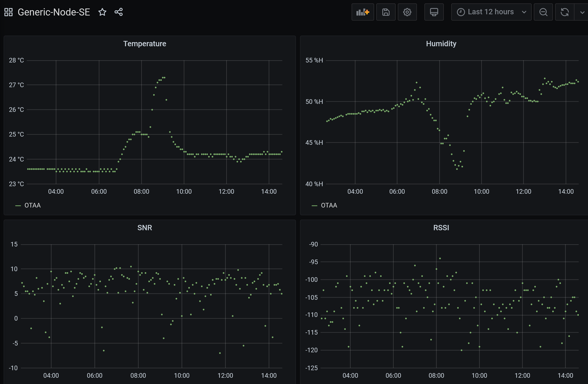Click the 28 °C axis label
The height and width of the screenshot is (384, 588).
[16, 60]
